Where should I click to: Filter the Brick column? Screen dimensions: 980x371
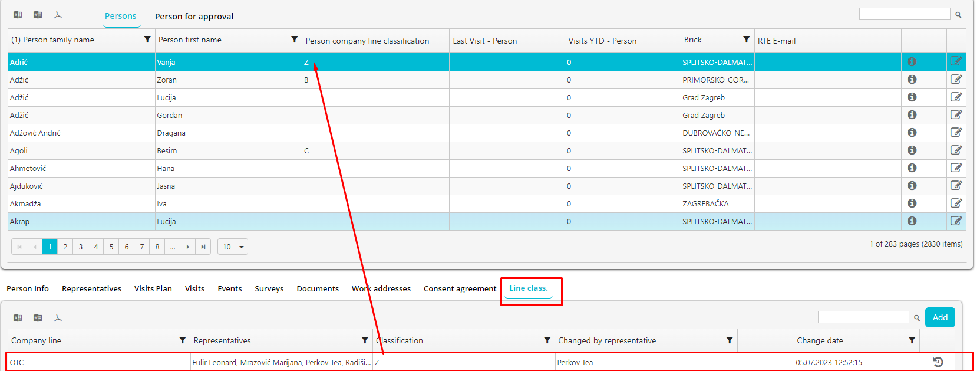(x=746, y=40)
